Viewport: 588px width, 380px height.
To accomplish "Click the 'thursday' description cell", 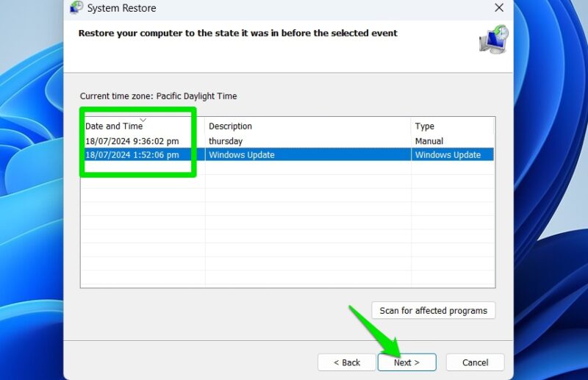I will click(x=226, y=141).
